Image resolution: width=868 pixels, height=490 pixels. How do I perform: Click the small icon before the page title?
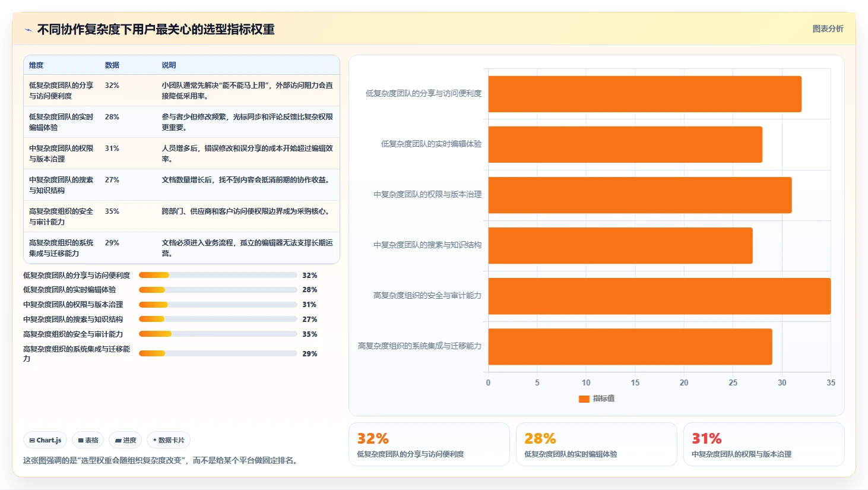click(28, 30)
